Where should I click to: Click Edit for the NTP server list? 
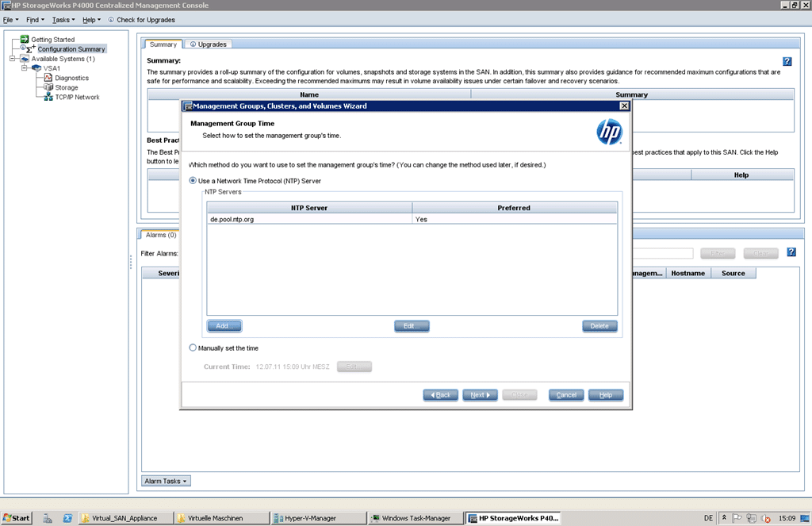pos(412,326)
